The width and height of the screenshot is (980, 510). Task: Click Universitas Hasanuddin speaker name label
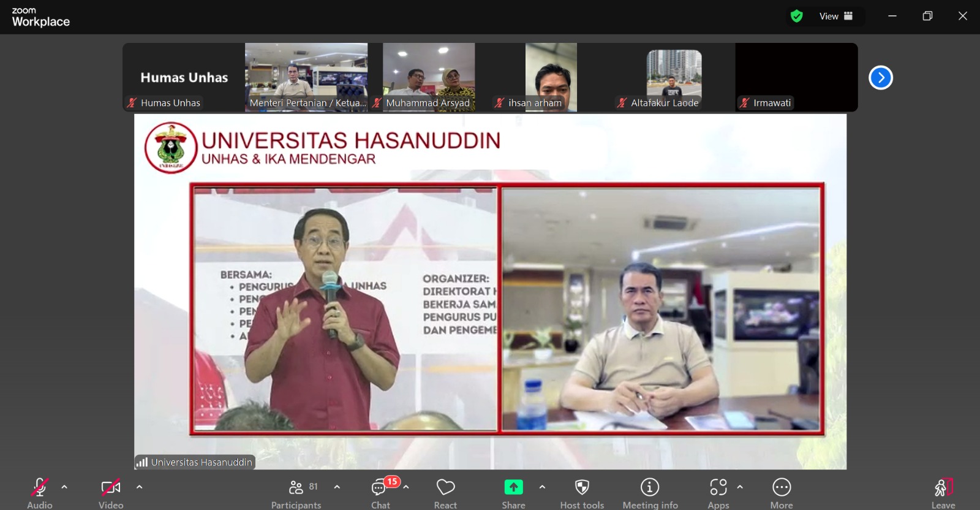pyautogui.click(x=202, y=462)
